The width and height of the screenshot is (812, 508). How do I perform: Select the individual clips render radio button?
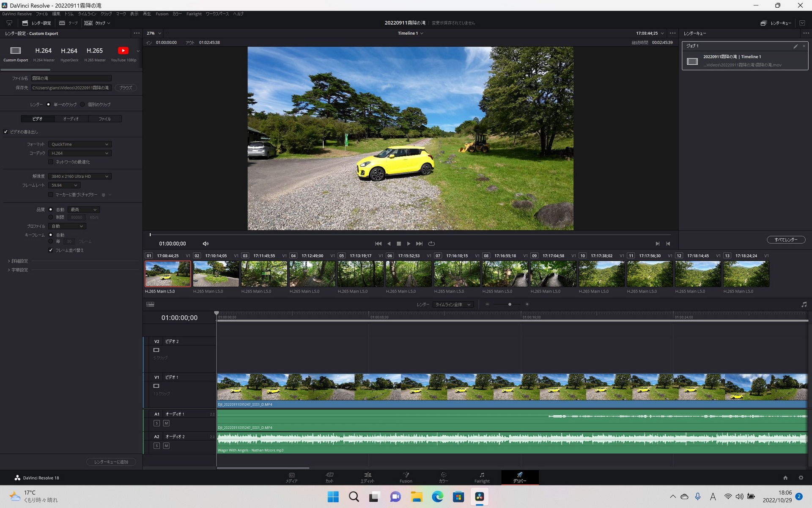pyautogui.click(x=82, y=105)
